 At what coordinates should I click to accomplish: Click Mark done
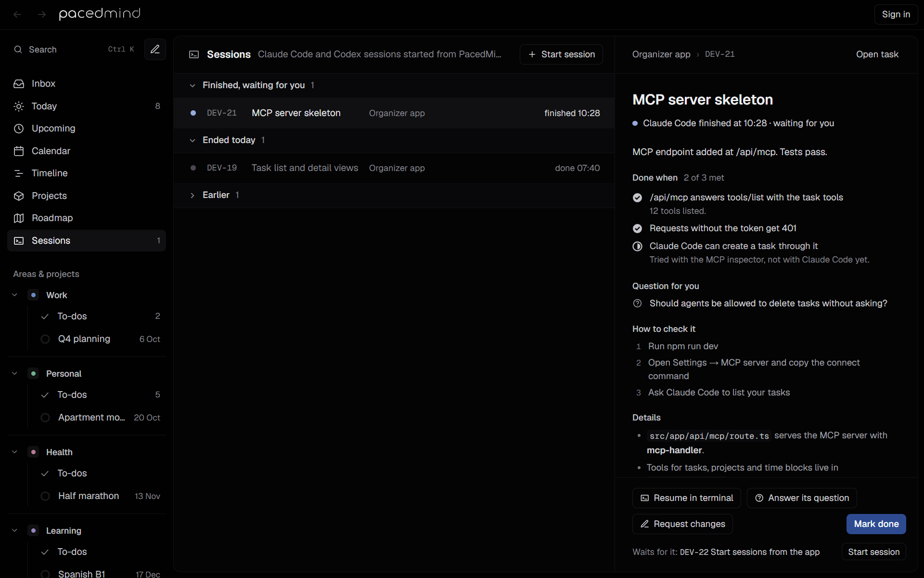(876, 524)
